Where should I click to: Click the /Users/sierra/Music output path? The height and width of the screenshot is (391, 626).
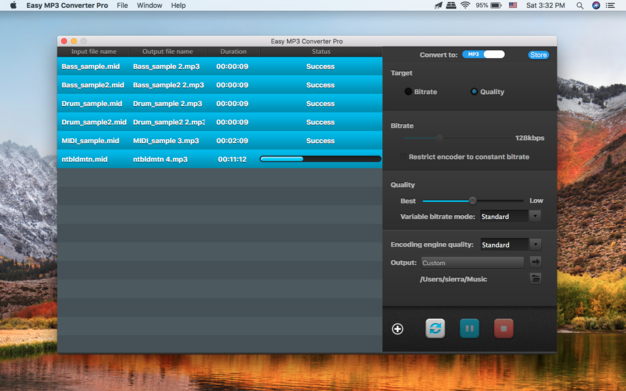click(x=453, y=279)
